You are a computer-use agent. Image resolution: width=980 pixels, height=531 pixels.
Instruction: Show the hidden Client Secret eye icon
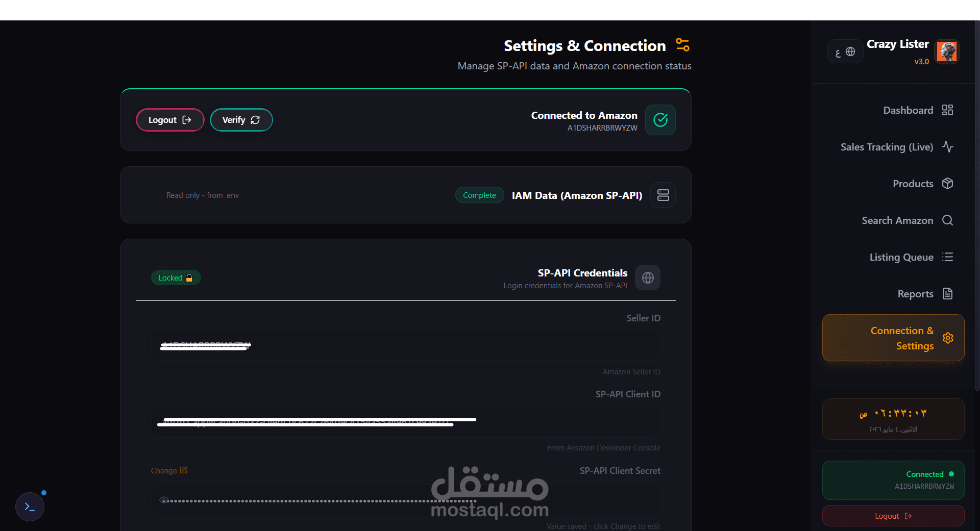point(164,500)
